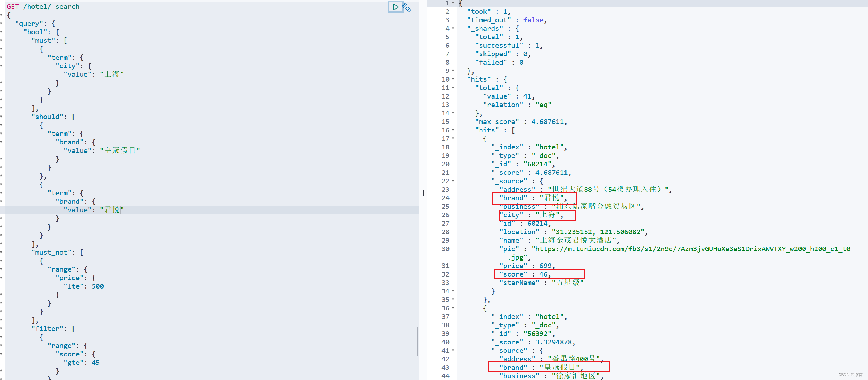
Task: Collapse the _shards block at line 4
Action: 453,28
